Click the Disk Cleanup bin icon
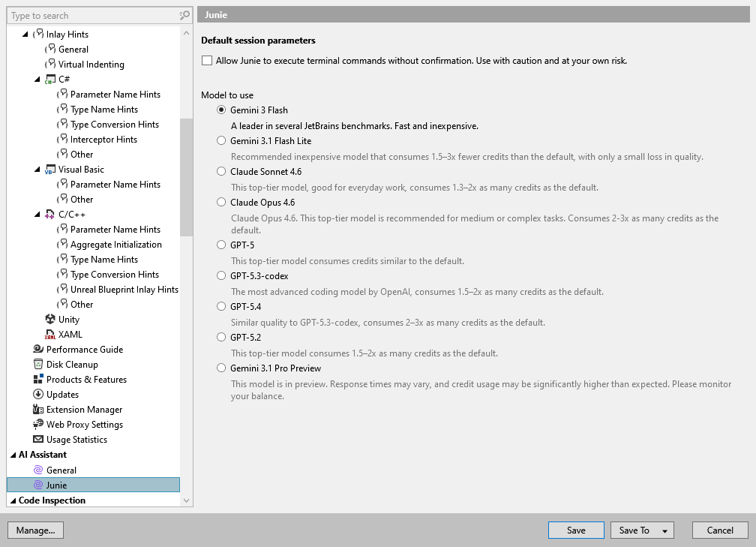This screenshot has height=547, width=756. (38, 364)
